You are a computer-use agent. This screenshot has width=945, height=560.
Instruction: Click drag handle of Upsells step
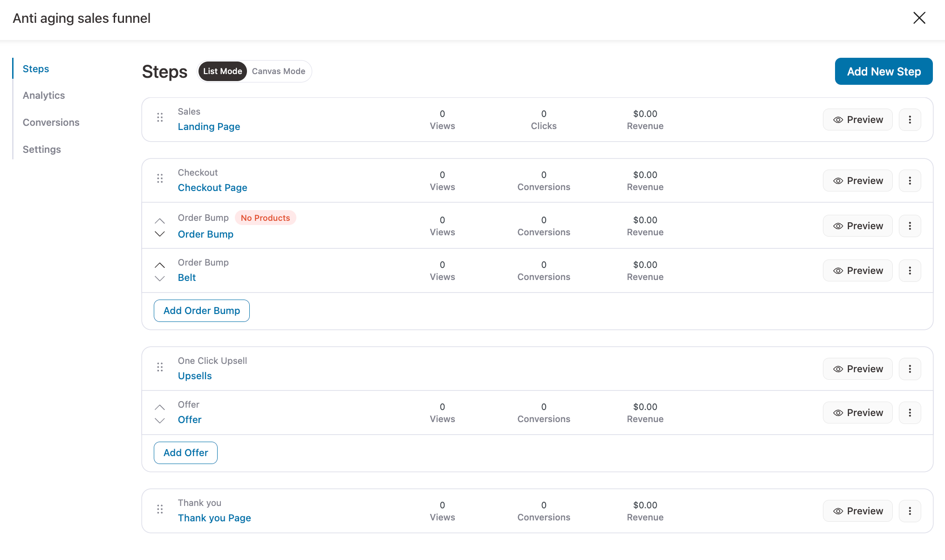[160, 367]
